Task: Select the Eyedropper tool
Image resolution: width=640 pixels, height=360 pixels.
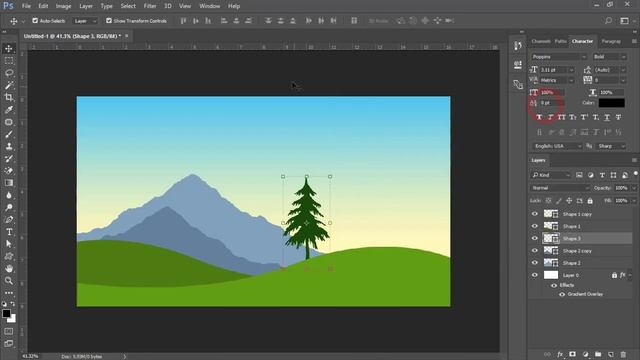Action: pyautogui.click(x=9, y=109)
